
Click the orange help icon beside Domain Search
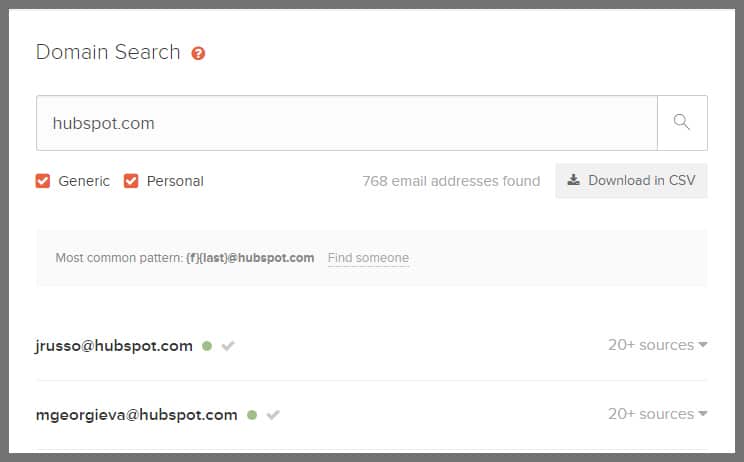click(x=198, y=53)
